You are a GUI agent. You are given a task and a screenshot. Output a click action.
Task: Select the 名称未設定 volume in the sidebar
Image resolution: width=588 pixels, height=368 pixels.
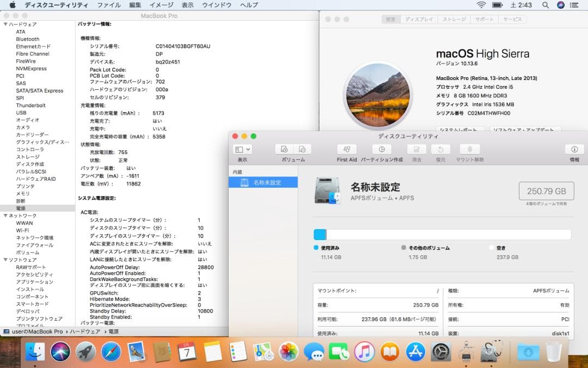click(264, 182)
